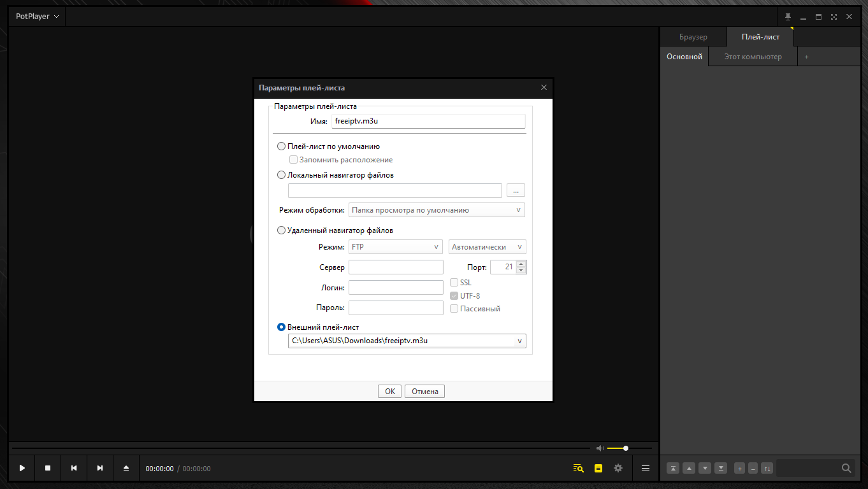Skip to the previous track

click(74, 468)
